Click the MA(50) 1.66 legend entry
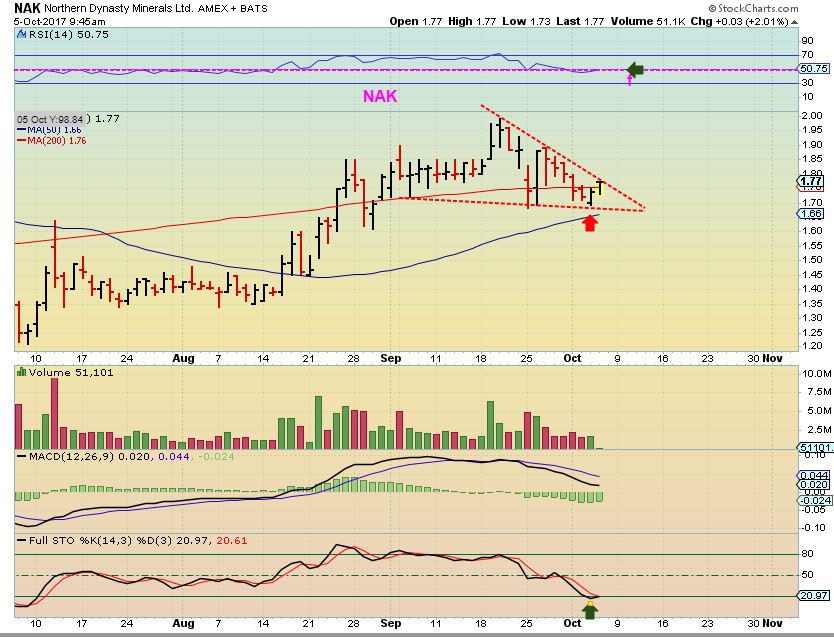The width and height of the screenshot is (834, 637). click(x=49, y=130)
